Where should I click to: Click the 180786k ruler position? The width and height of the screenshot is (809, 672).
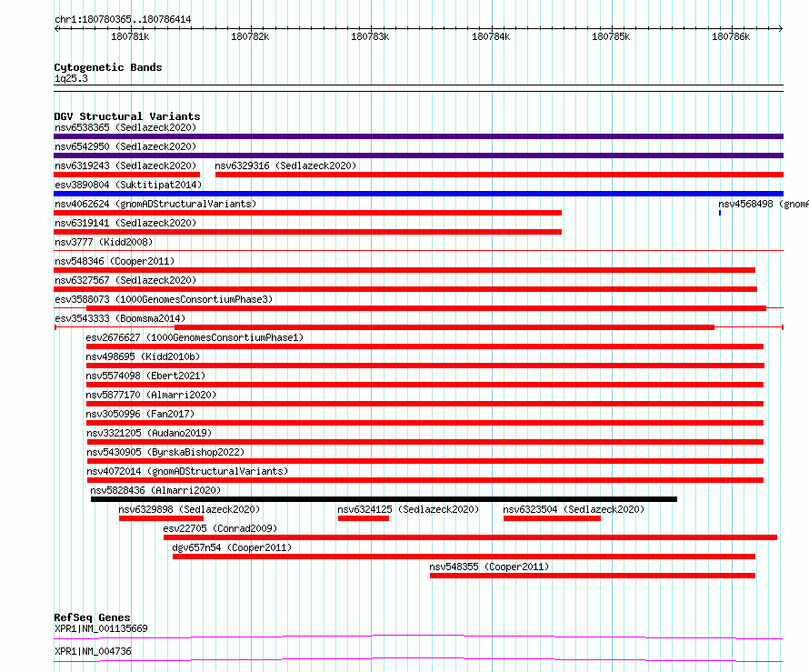click(x=731, y=36)
